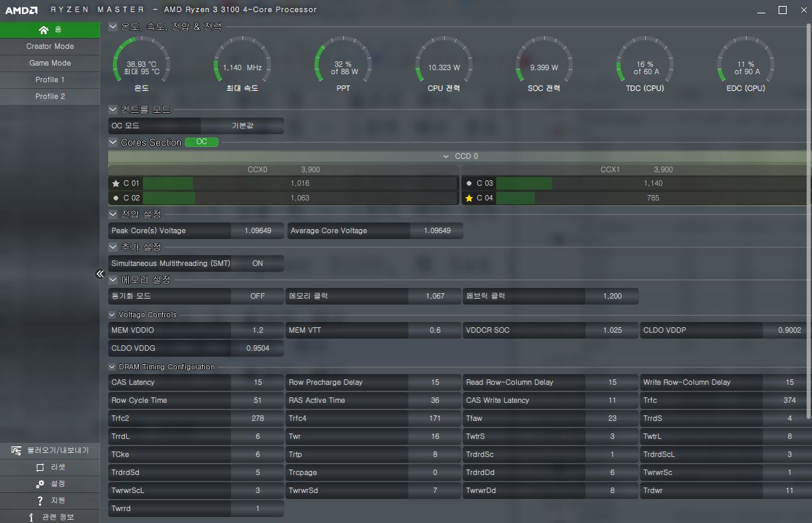Click the Row Precharge Delay field

373,382
